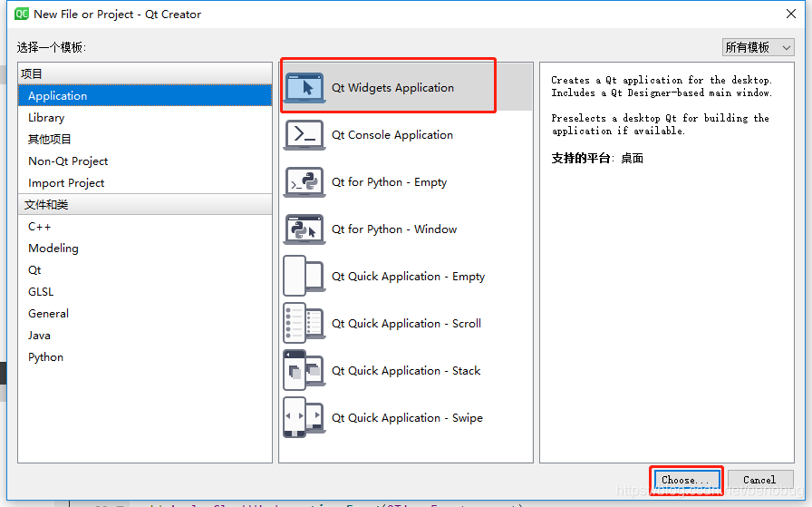Click the Qt Quick Application - Swipe icon
The width and height of the screenshot is (812, 507).
304,417
